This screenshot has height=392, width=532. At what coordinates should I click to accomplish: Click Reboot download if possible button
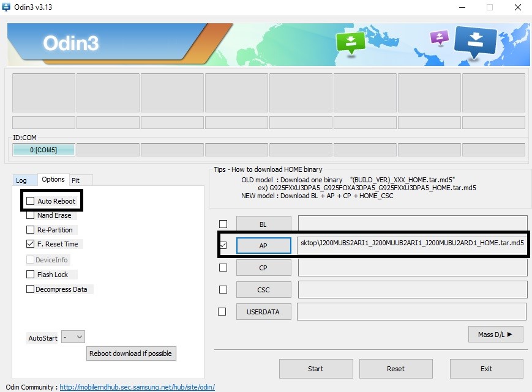(x=131, y=353)
